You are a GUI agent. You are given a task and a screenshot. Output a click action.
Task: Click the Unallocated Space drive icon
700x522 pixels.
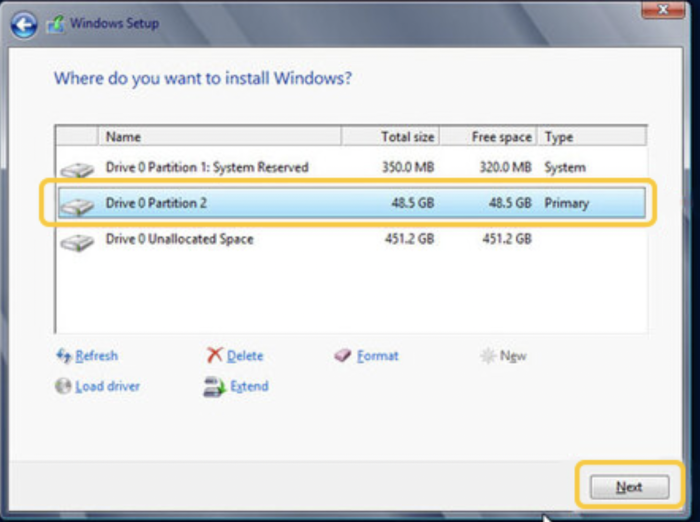(77, 242)
